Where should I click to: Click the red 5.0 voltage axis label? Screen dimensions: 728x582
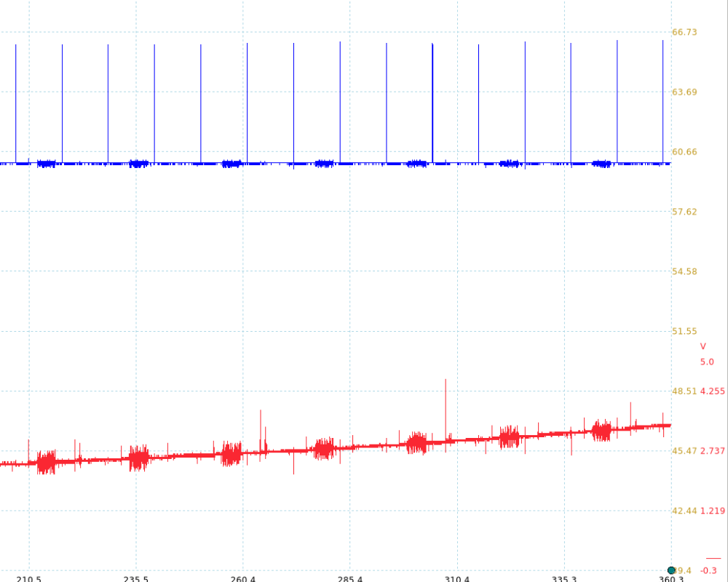(707, 362)
